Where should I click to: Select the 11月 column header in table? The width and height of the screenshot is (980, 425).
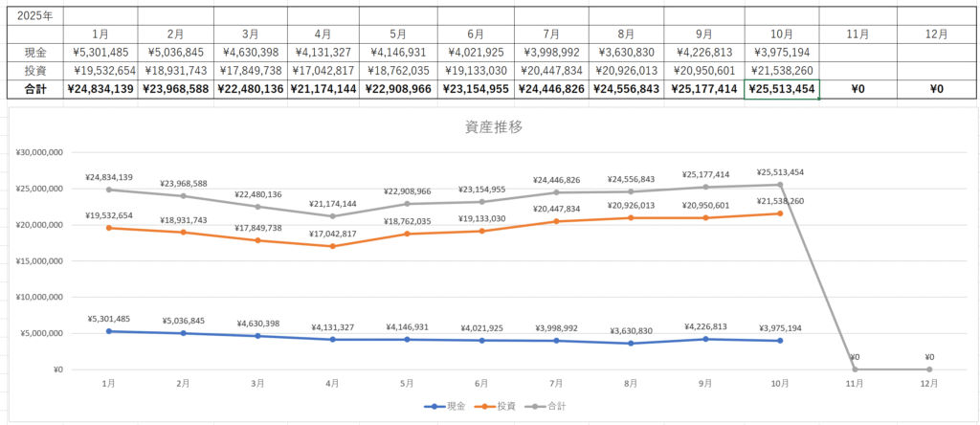coord(857,34)
